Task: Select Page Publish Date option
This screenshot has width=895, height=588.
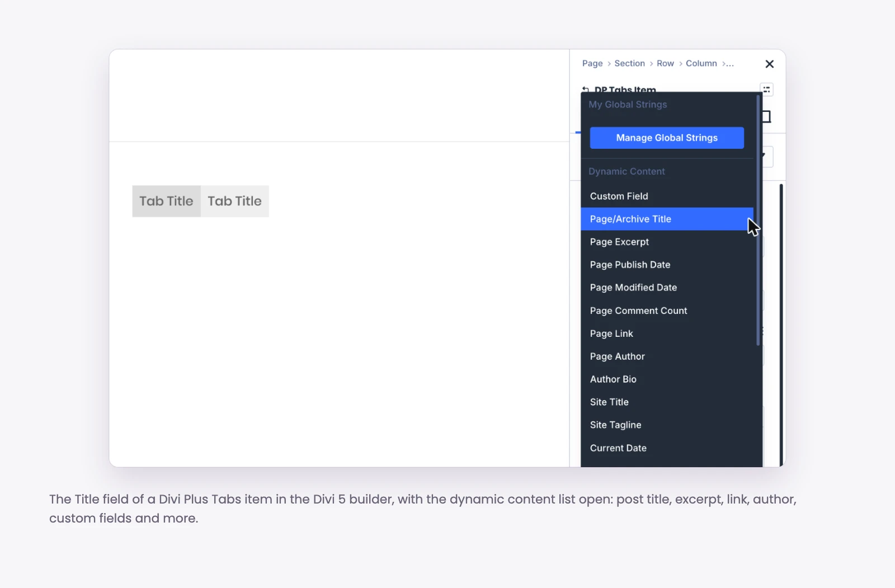Action: click(667, 265)
